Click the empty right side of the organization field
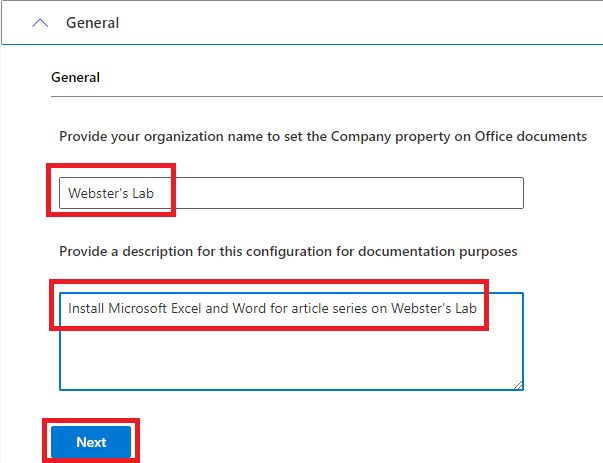Viewport: 603px width, 463px height. tap(400, 193)
